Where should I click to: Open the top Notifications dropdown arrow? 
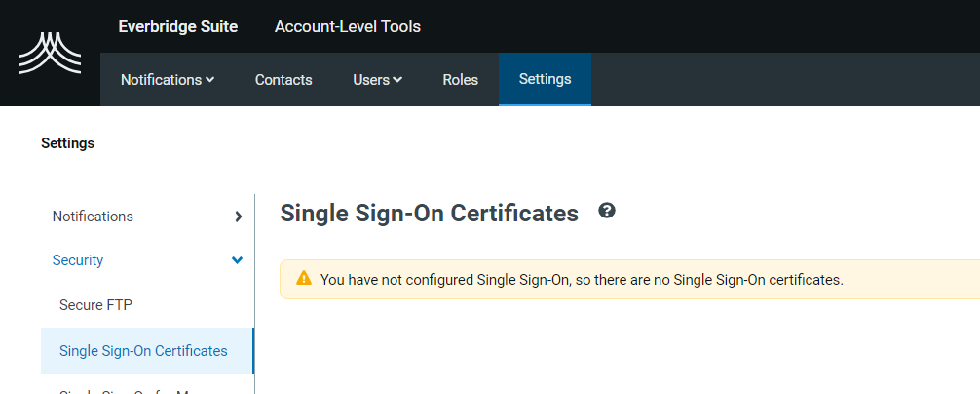(x=210, y=80)
